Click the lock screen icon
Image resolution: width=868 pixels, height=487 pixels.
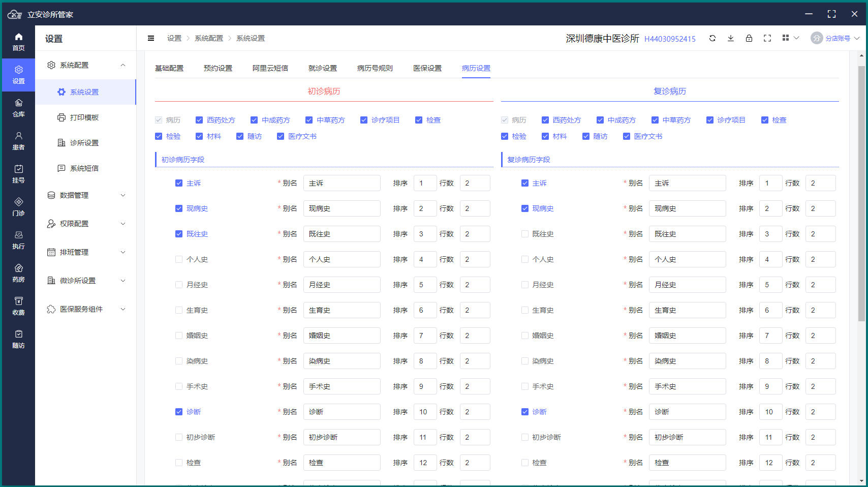tap(749, 38)
